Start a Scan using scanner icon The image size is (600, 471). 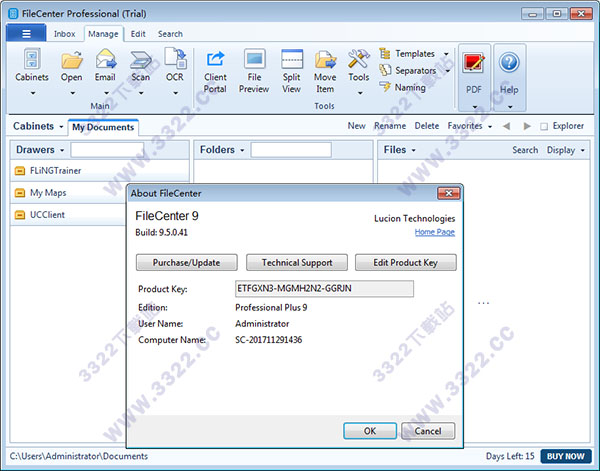coord(140,60)
